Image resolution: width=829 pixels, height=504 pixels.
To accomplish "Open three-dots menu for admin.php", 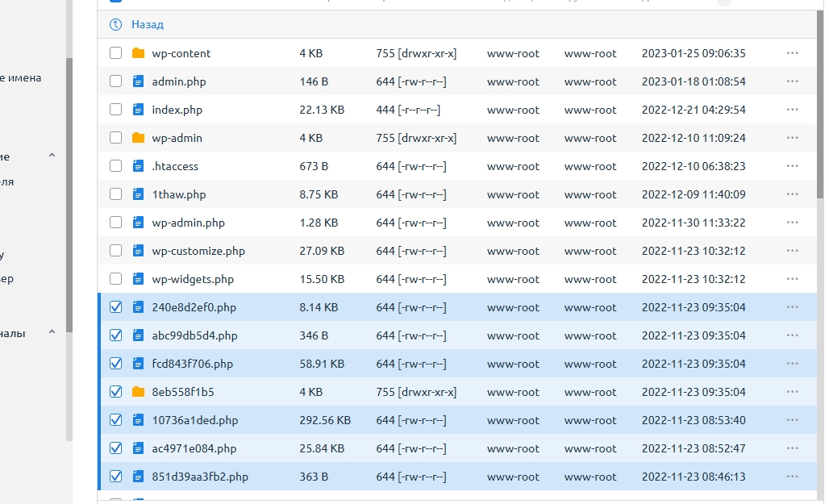I will [791, 81].
